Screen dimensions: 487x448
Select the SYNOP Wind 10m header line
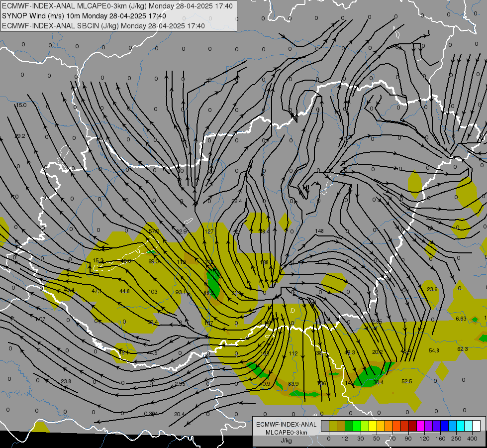tap(84, 16)
